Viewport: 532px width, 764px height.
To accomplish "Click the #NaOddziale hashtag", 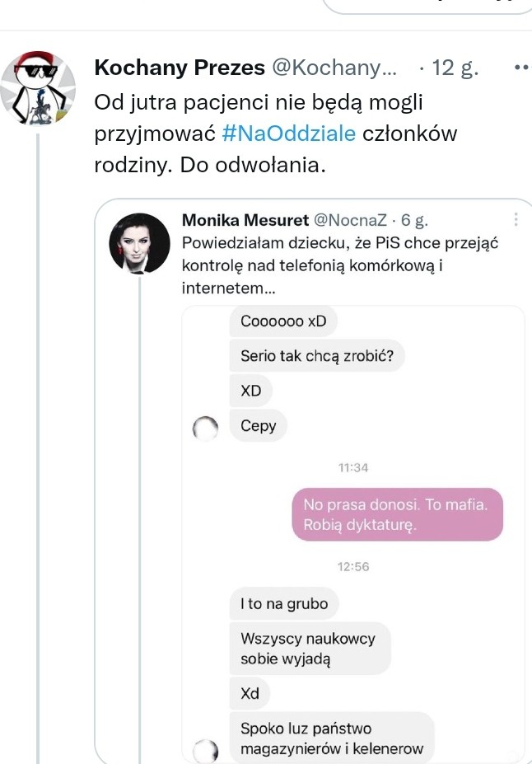I will click(x=288, y=134).
